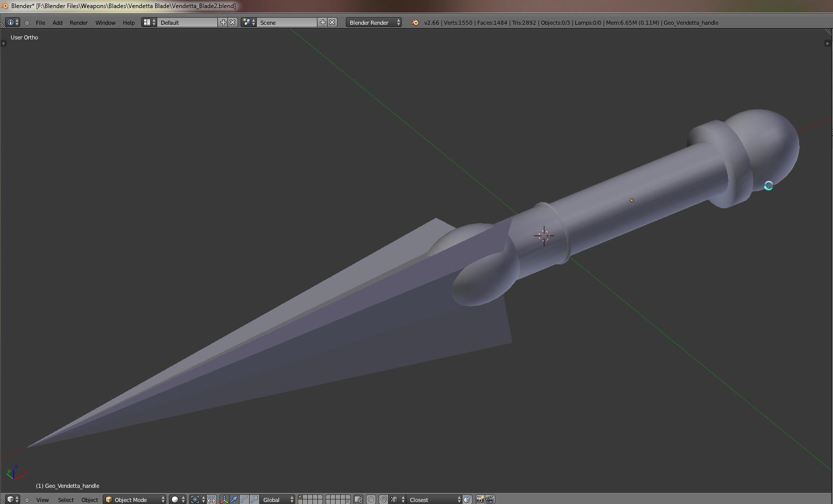Open the File menu

tap(40, 23)
